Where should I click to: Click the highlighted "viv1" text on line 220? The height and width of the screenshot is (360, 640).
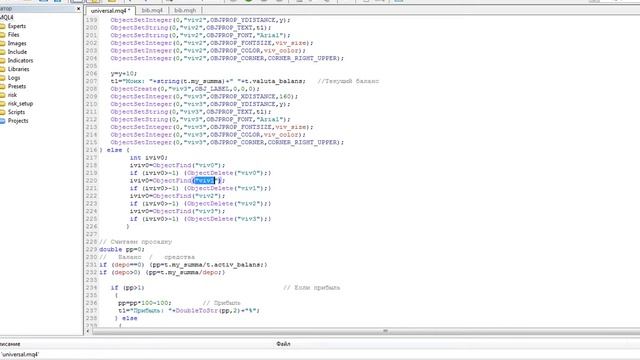click(204, 180)
